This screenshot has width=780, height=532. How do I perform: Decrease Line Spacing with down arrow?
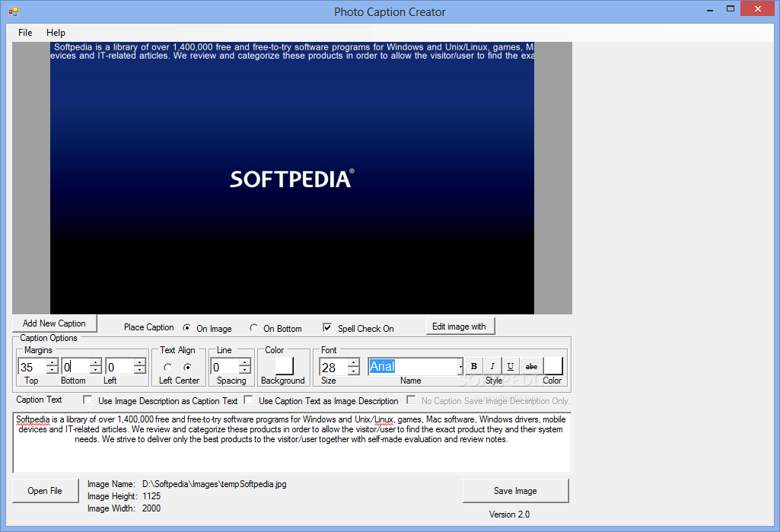(245, 370)
